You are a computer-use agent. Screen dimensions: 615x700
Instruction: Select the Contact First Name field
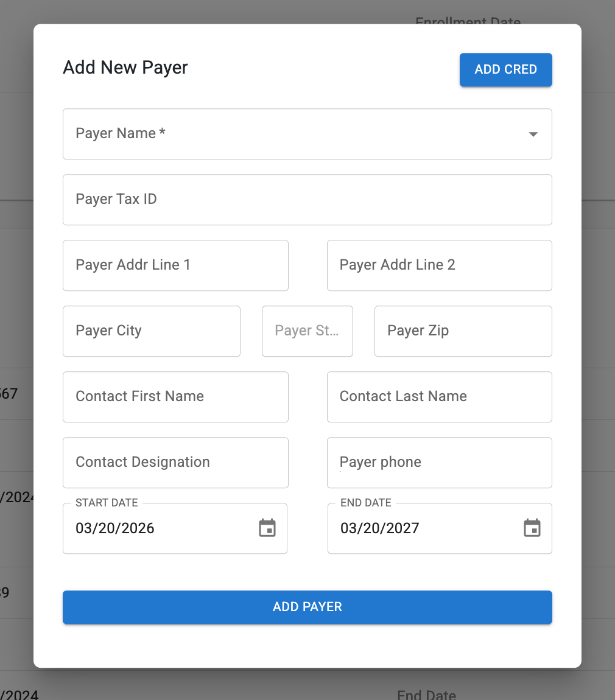pos(175,397)
